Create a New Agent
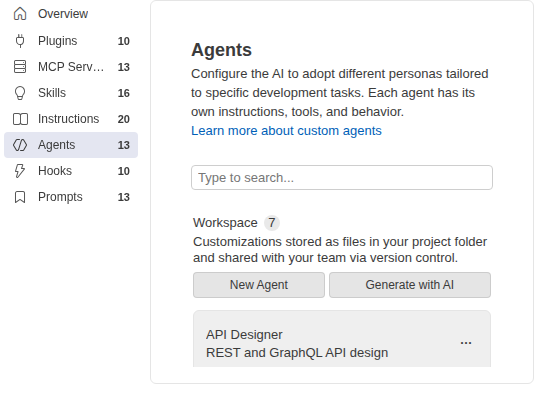Image resolution: width=550 pixels, height=400 pixels. (x=259, y=285)
